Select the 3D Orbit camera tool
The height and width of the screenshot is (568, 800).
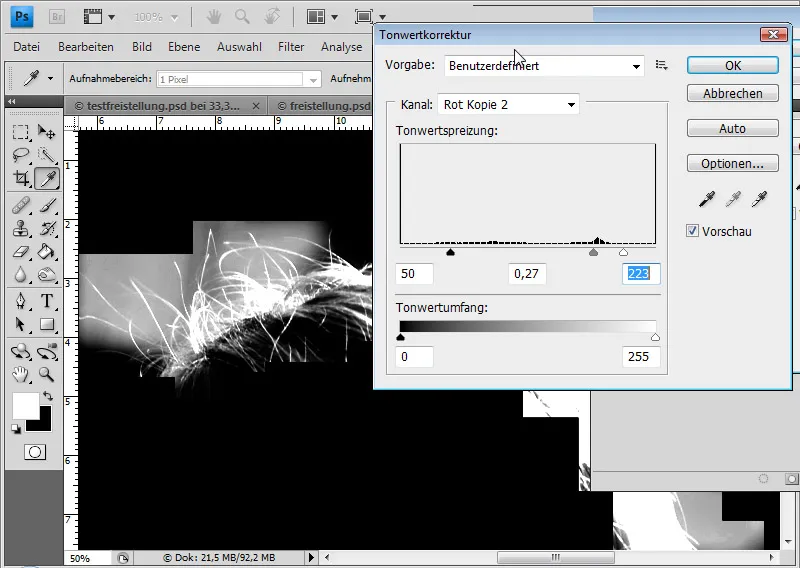point(47,352)
